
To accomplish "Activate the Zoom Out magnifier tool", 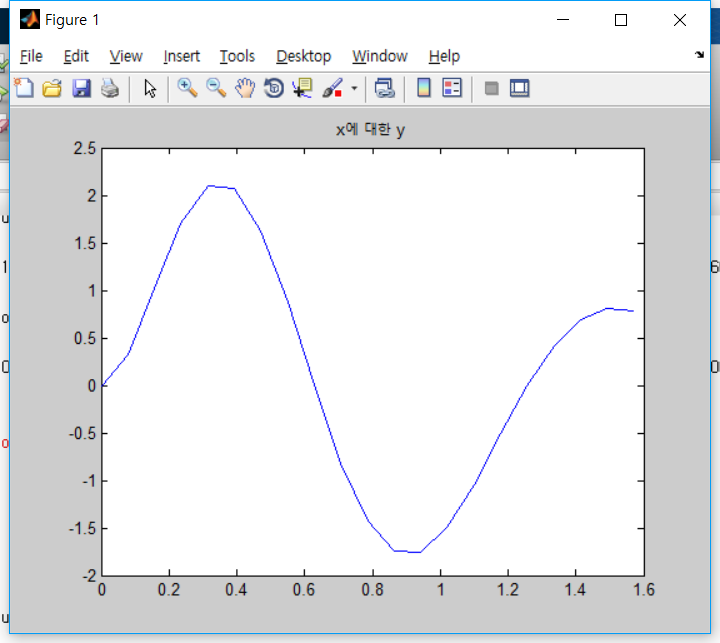I will coord(216,88).
